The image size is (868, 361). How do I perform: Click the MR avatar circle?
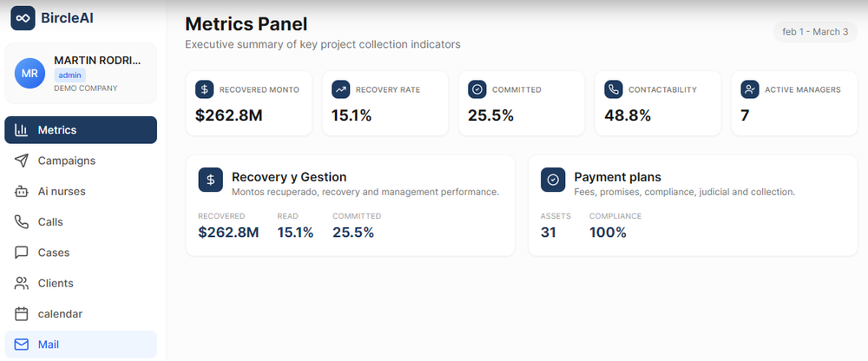[30, 74]
